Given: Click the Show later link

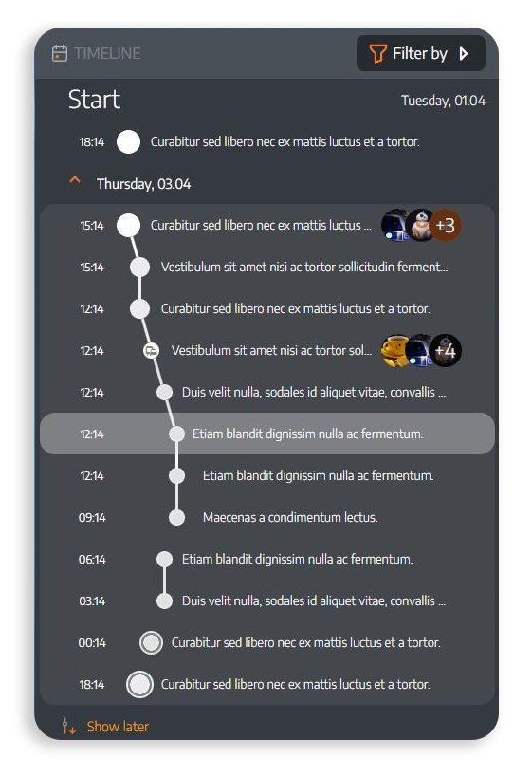Looking at the screenshot, I should (118, 727).
